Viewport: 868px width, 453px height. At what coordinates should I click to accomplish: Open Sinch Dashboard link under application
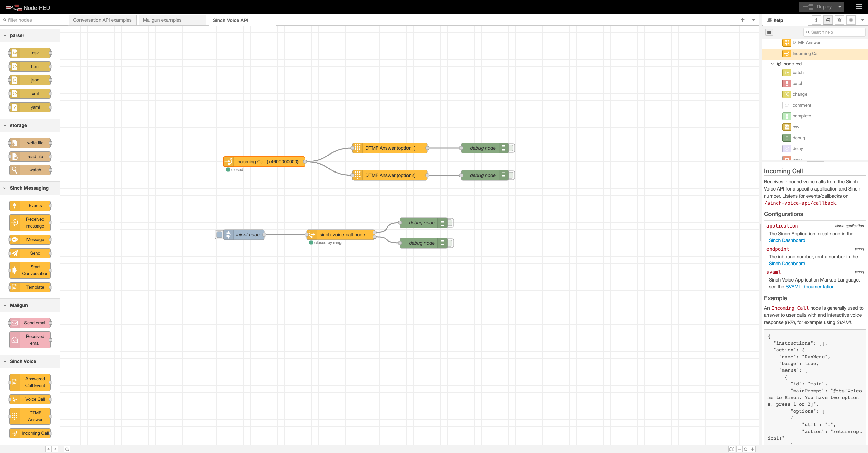[787, 240]
